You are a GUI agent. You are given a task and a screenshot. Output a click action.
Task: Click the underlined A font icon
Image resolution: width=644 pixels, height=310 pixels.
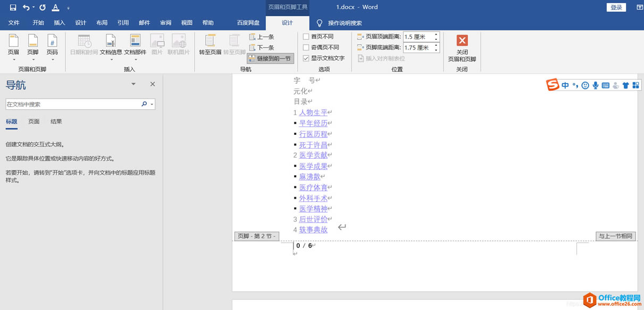[x=55, y=7]
